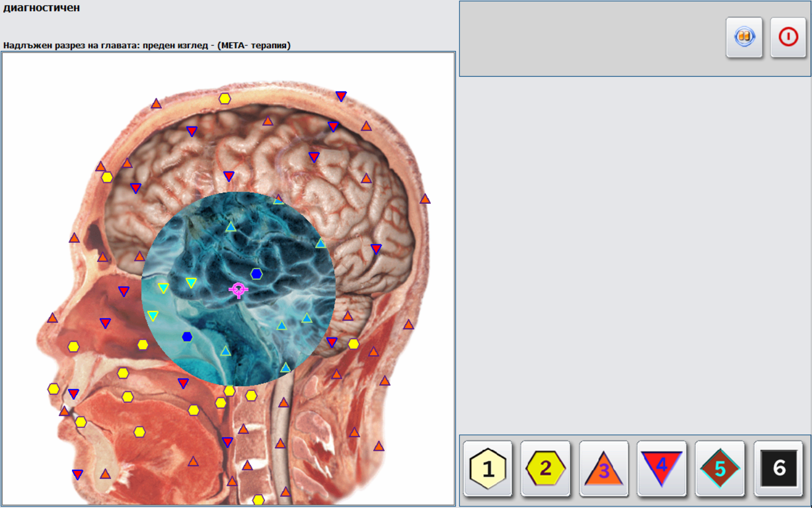812x508 pixels.
Task: Select level 2 yellow hexagon legend button
Action: click(x=546, y=468)
